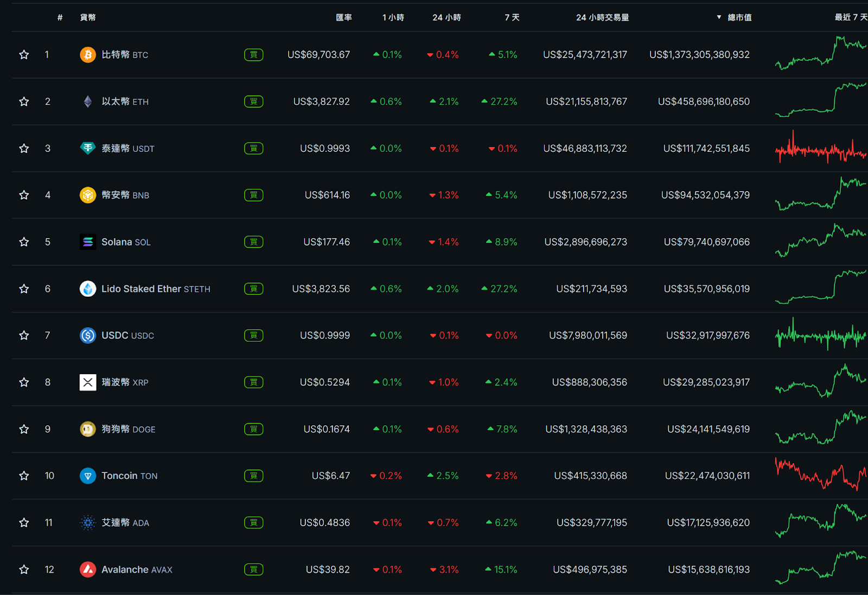Click the Ethereum ETH coin logo
The image size is (868, 595).
(88, 101)
